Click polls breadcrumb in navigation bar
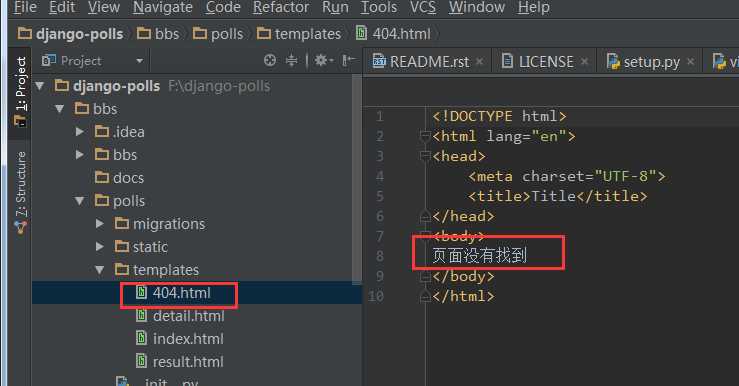The height and width of the screenshot is (386, 739). (218, 34)
